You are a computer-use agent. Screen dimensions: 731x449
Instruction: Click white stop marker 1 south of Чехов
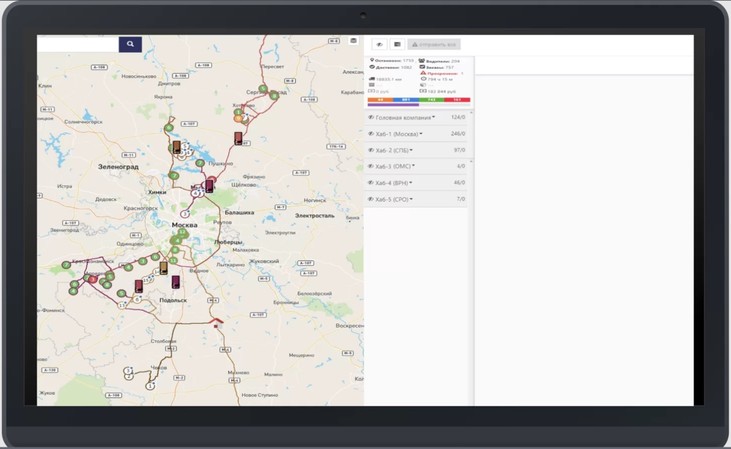150,386
